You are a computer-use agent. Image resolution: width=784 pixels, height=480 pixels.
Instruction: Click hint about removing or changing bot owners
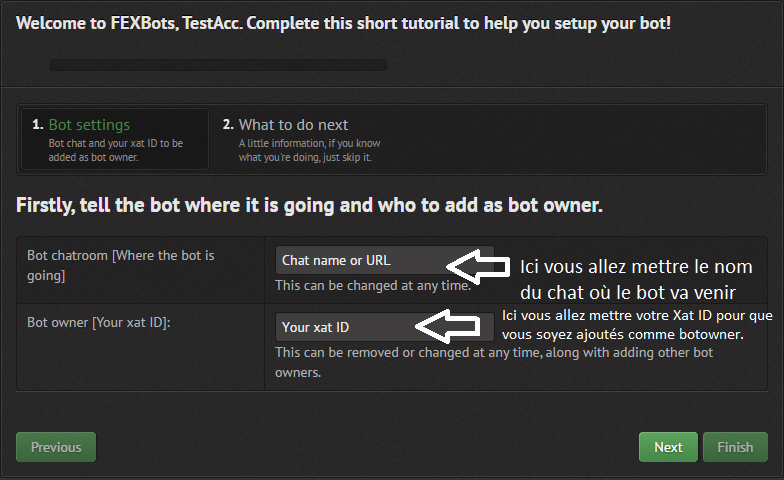(494, 362)
